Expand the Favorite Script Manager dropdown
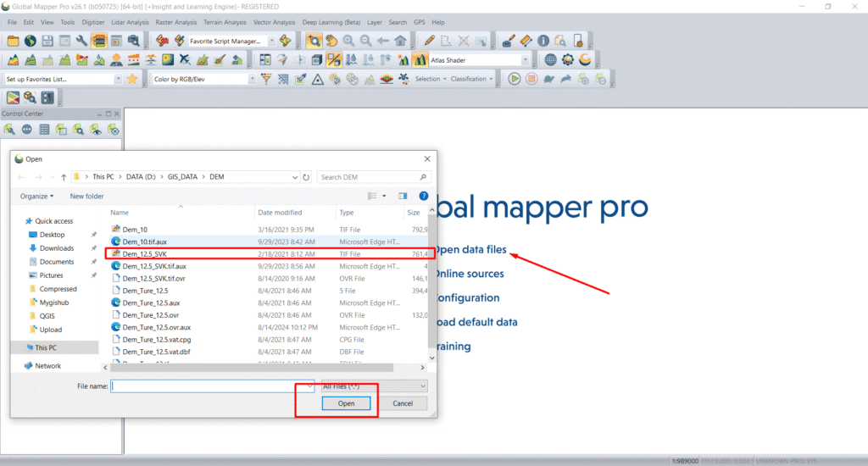The width and height of the screenshot is (868, 466). coord(272,41)
